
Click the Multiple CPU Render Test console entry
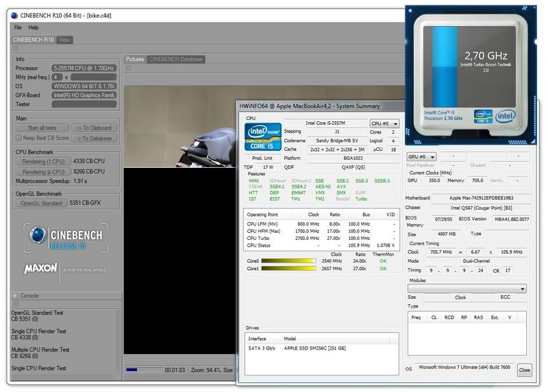[40, 353]
